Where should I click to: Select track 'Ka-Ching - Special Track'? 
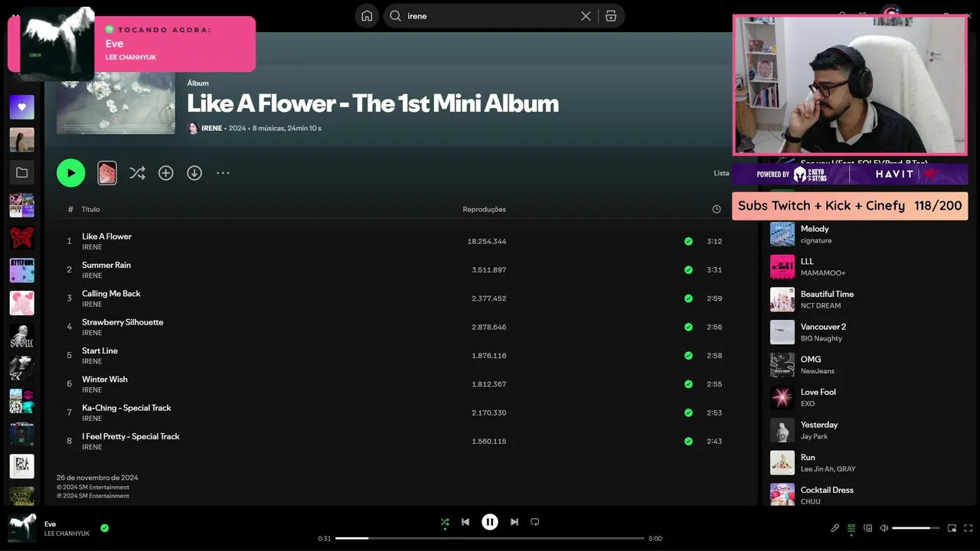coord(126,408)
